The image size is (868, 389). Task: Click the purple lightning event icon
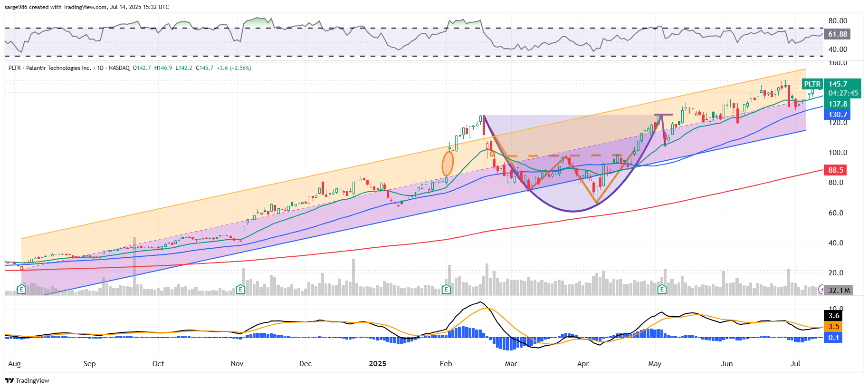821,289
